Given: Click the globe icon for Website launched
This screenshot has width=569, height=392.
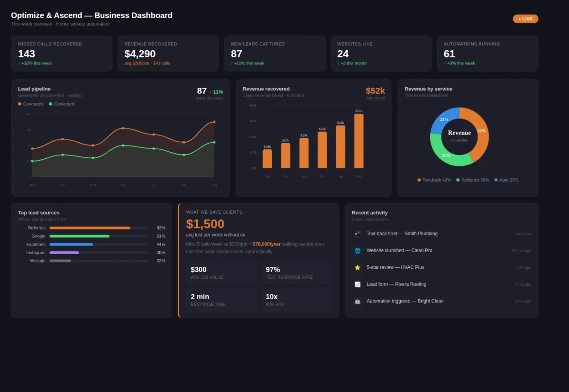Looking at the screenshot, I should point(358,251).
